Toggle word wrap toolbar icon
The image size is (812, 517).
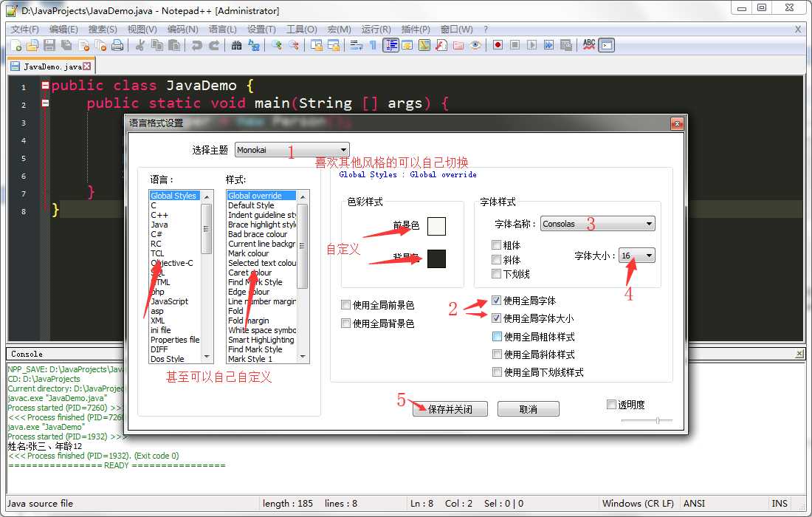click(x=356, y=46)
